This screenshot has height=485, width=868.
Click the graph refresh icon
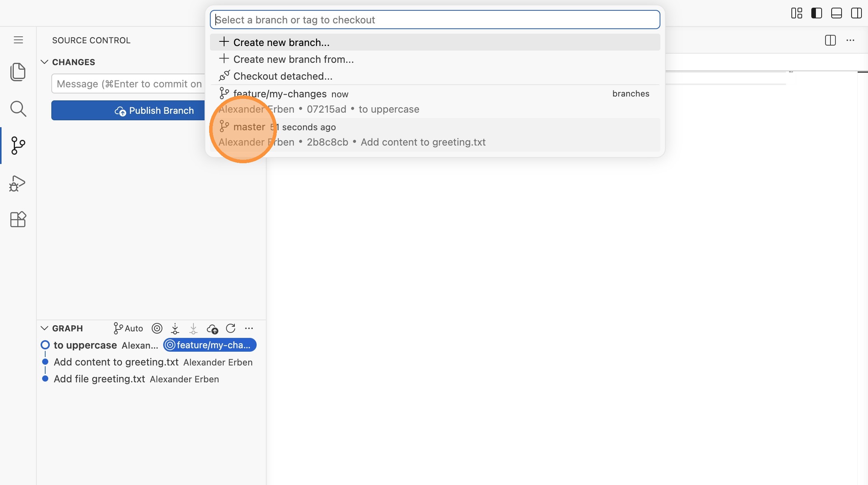tap(231, 328)
